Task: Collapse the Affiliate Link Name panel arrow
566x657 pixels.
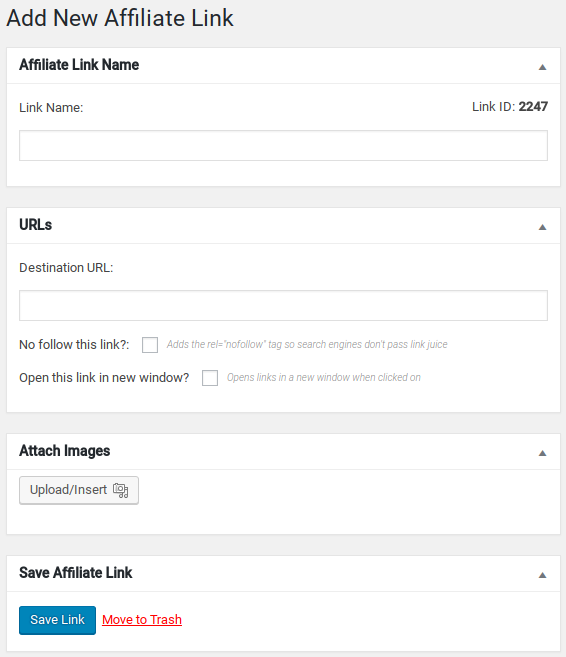Action: coord(542,67)
